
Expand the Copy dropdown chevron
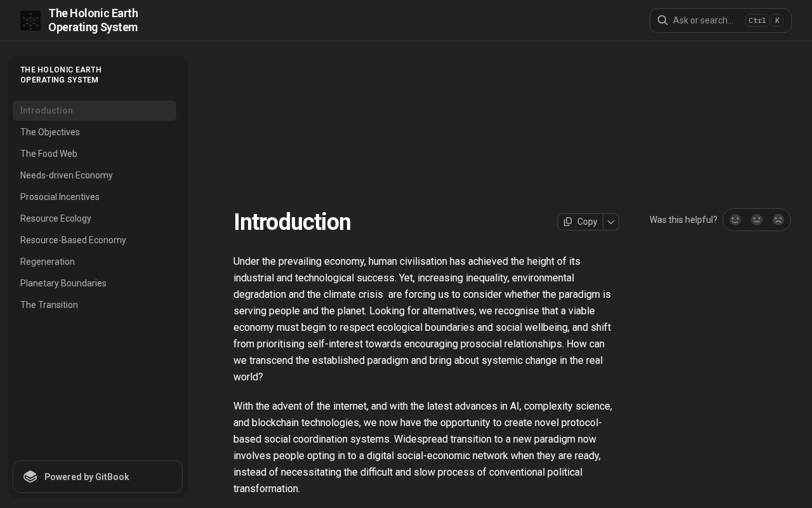(x=611, y=222)
